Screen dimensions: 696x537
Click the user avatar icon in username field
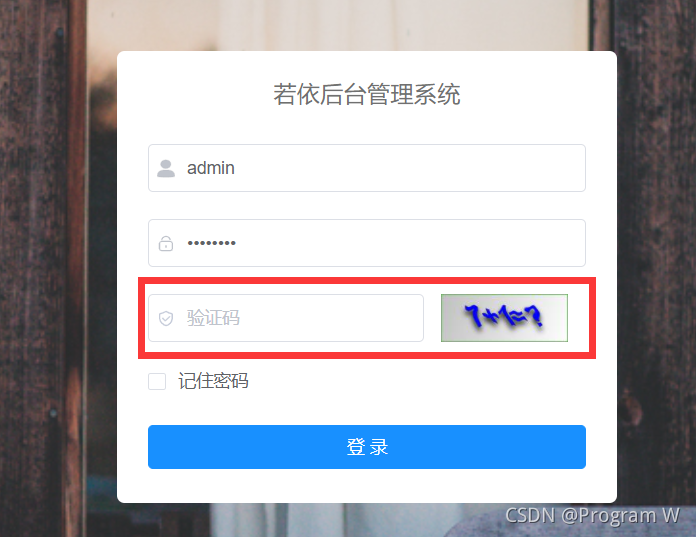click(166, 168)
